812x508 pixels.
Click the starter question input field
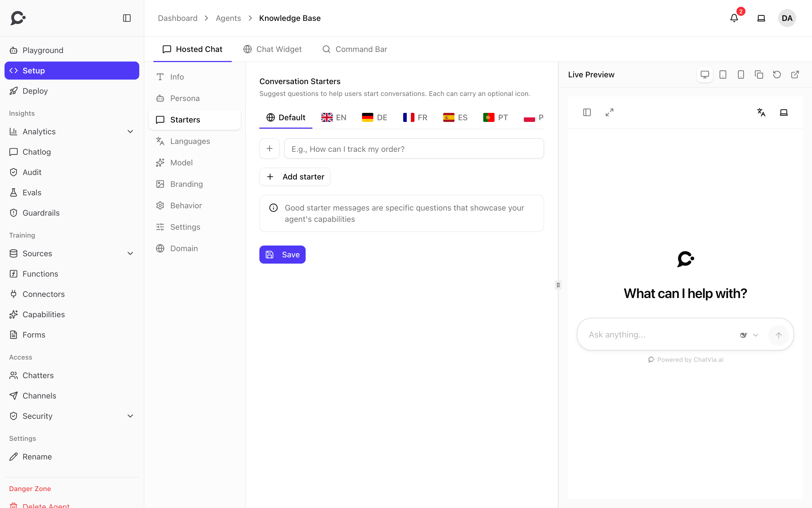point(414,148)
